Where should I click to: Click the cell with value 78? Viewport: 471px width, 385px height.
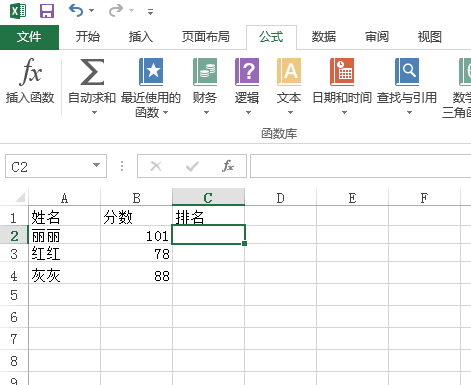click(136, 254)
